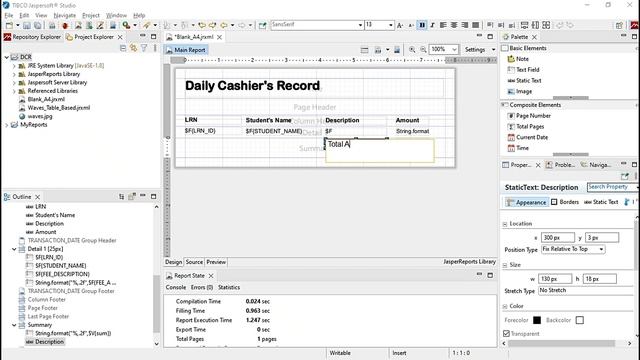Image resolution: width=640 pixels, height=360 pixels.
Task: Expand the MyReports project node
Action: pyautogui.click(x=7, y=125)
